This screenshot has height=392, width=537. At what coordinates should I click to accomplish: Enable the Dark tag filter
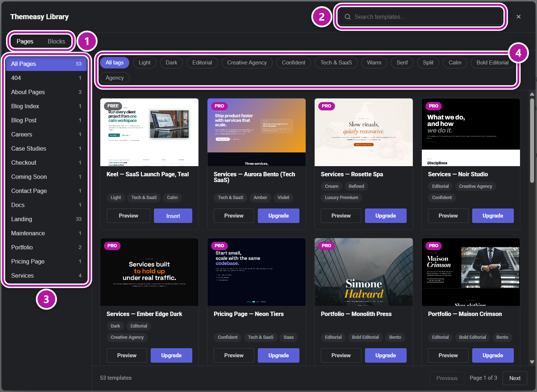tap(171, 63)
